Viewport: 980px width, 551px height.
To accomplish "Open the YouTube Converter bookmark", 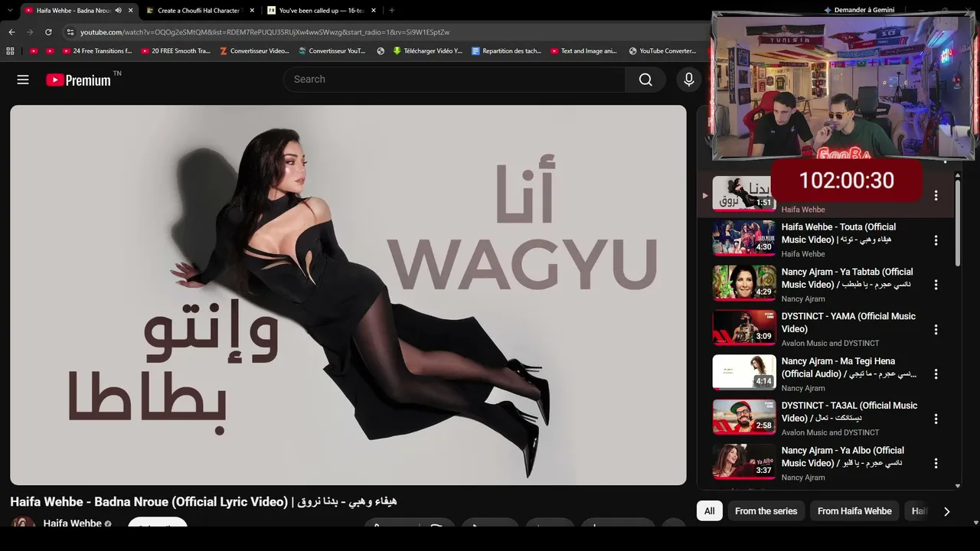I will 662,51.
